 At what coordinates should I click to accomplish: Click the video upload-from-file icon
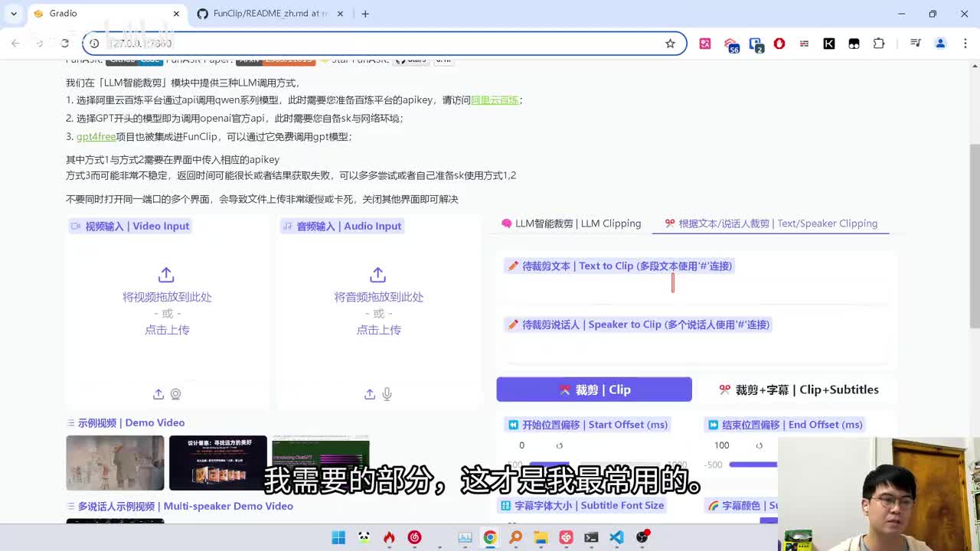tap(158, 394)
